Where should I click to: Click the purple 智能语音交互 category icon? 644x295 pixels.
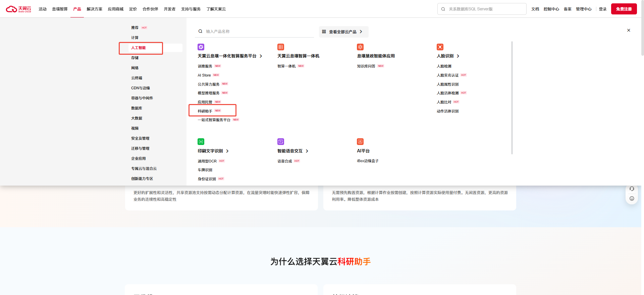point(281,142)
